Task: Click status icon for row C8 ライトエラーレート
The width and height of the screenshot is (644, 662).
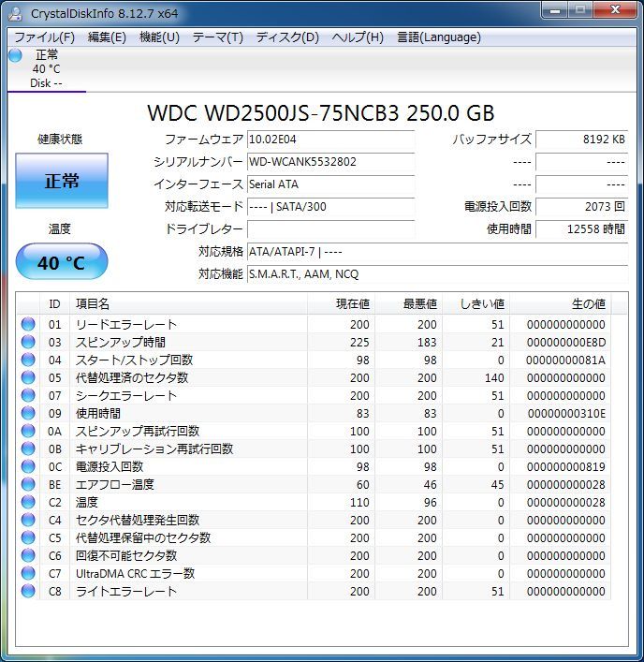Action: (28, 591)
